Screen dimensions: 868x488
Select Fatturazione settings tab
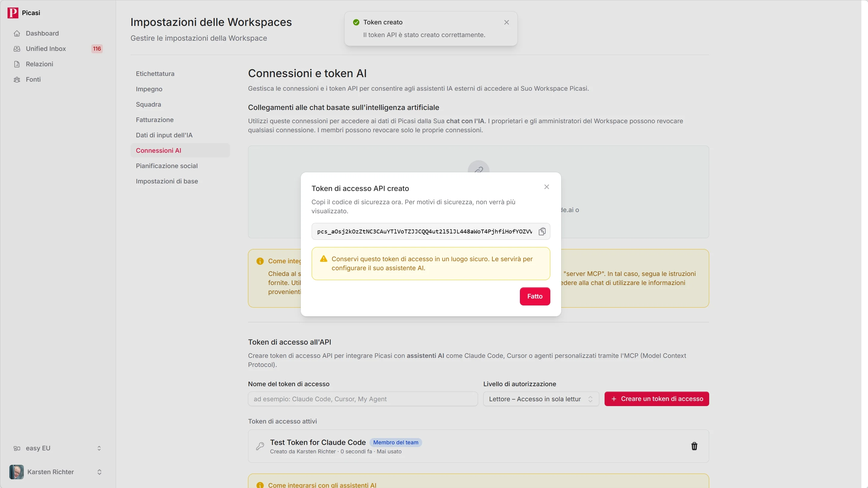pos(180,120)
